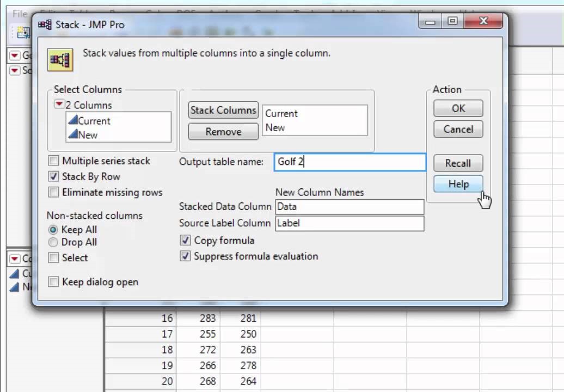Click cell value 264 in row 20
This screenshot has width=564, height=392.
coord(248,381)
